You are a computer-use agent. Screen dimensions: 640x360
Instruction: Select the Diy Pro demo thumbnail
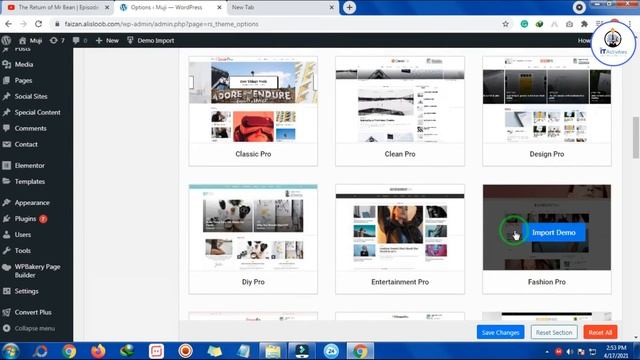pyautogui.click(x=253, y=227)
